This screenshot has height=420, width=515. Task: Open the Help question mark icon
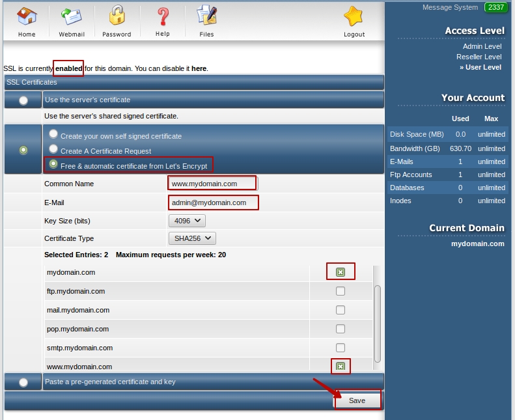click(163, 17)
